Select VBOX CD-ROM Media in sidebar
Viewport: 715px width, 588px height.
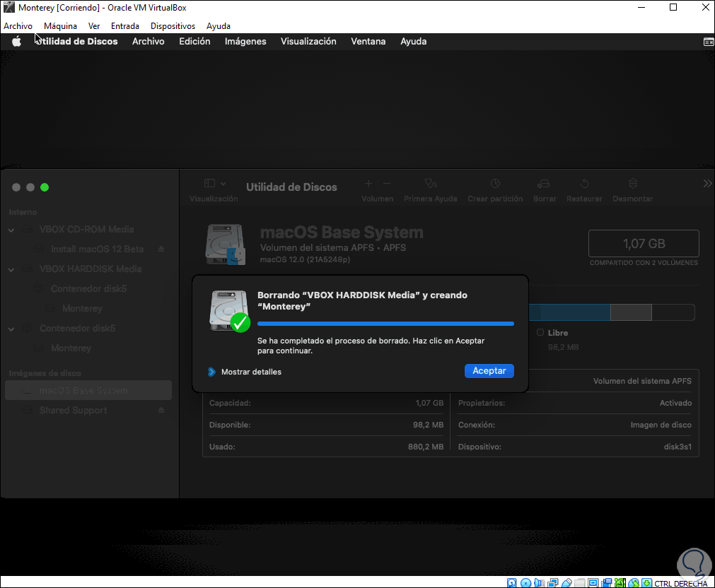[87, 230]
